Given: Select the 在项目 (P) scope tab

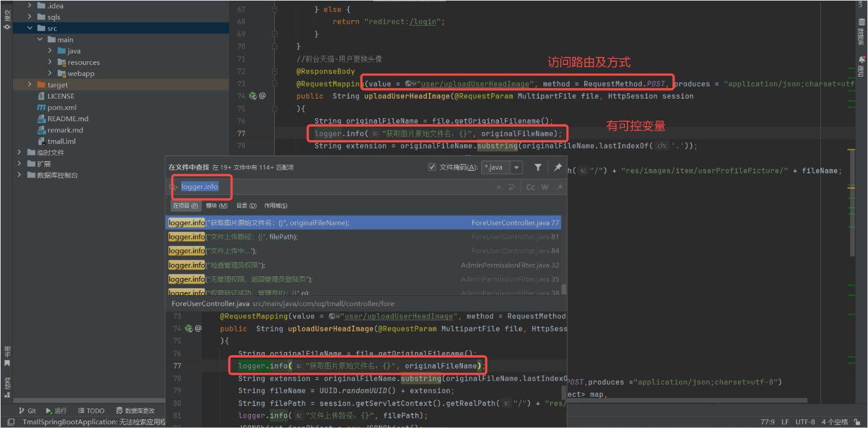Looking at the screenshot, I should (x=185, y=205).
